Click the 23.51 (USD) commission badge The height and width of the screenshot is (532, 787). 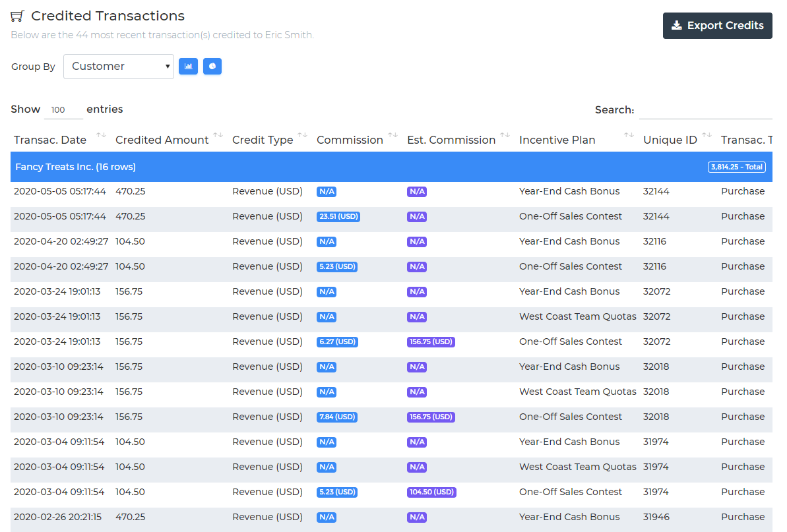(338, 216)
